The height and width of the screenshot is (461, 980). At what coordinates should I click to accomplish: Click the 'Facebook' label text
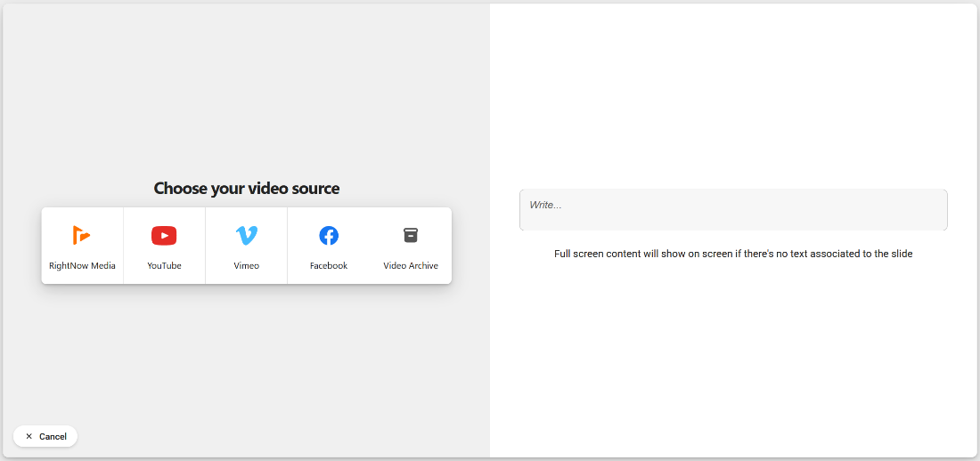329,265
